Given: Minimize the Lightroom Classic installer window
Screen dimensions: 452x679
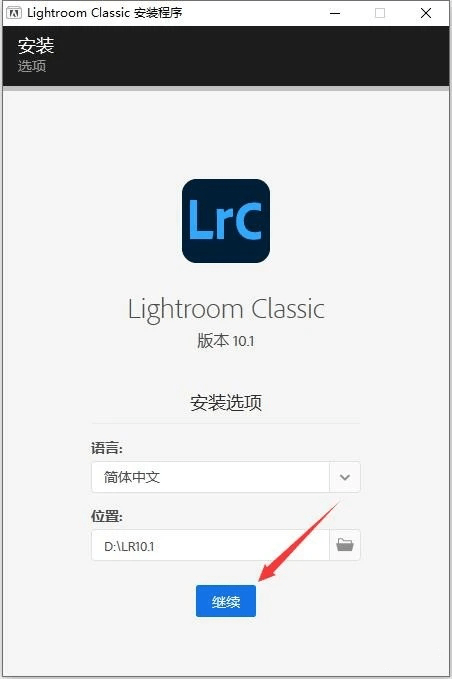Looking at the screenshot, I should click(x=335, y=13).
